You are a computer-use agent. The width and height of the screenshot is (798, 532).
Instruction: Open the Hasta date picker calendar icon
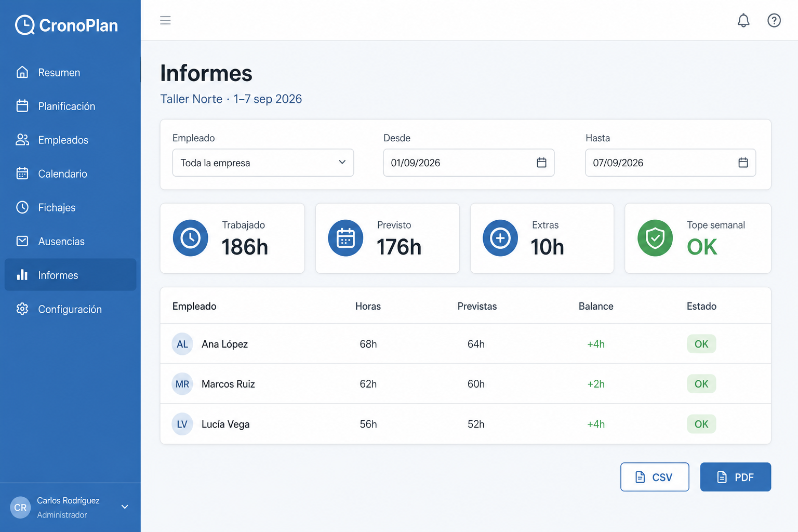(x=743, y=163)
